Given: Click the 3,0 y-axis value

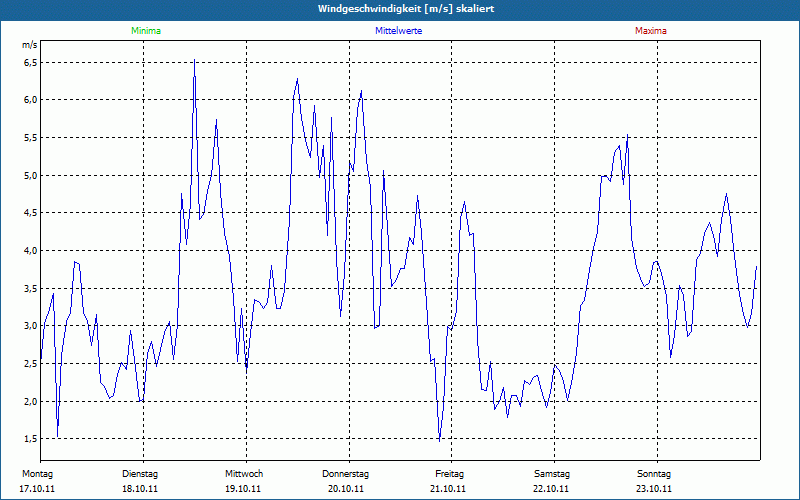Looking at the screenshot, I should click(31, 326).
